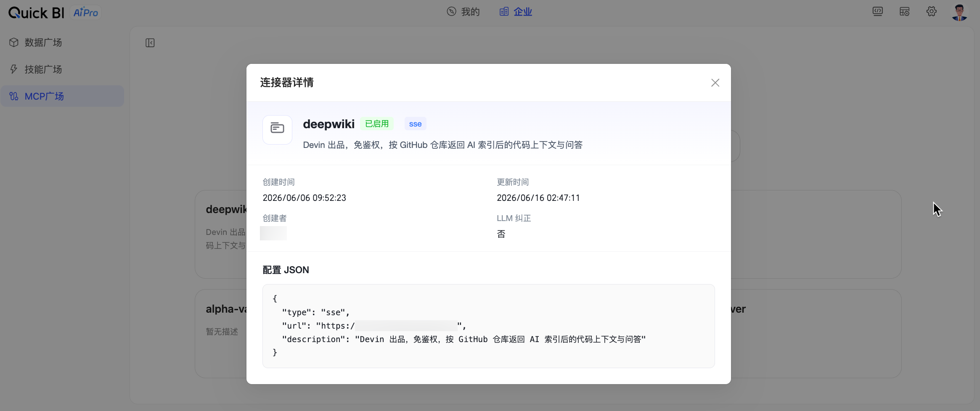980x411 pixels.
Task: Click the deepwiki title in dialog
Action: click(328, 124)
